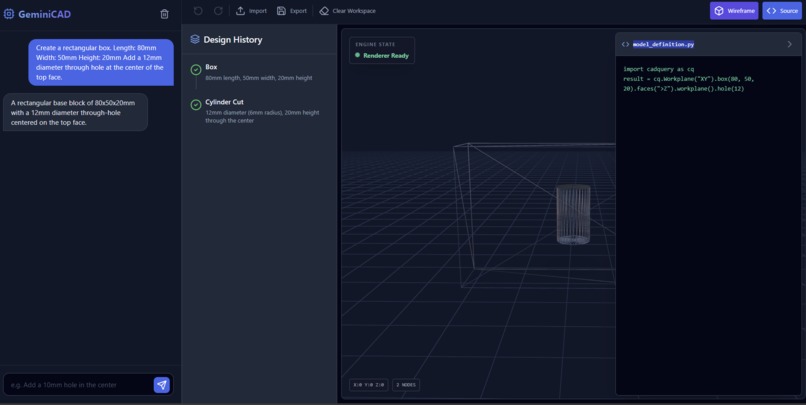The width and height of the screenshot is (806, 405).
Task: Import a model file
Action: pyautogui.click(x=251, y=11)
